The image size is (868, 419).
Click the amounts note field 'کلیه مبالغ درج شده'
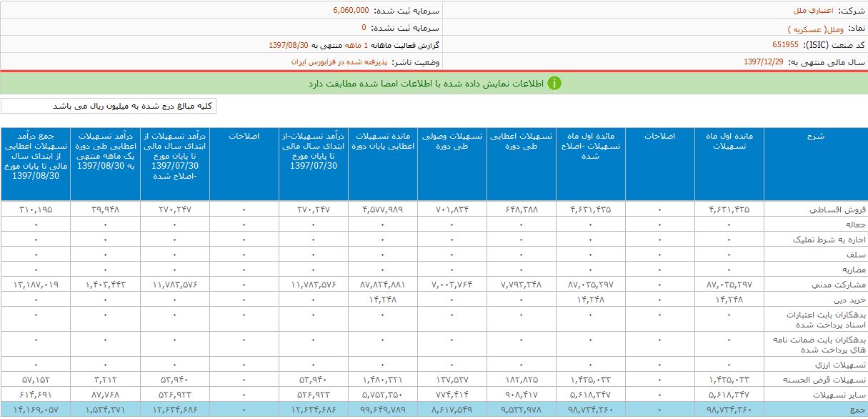(x=109, y=107)
